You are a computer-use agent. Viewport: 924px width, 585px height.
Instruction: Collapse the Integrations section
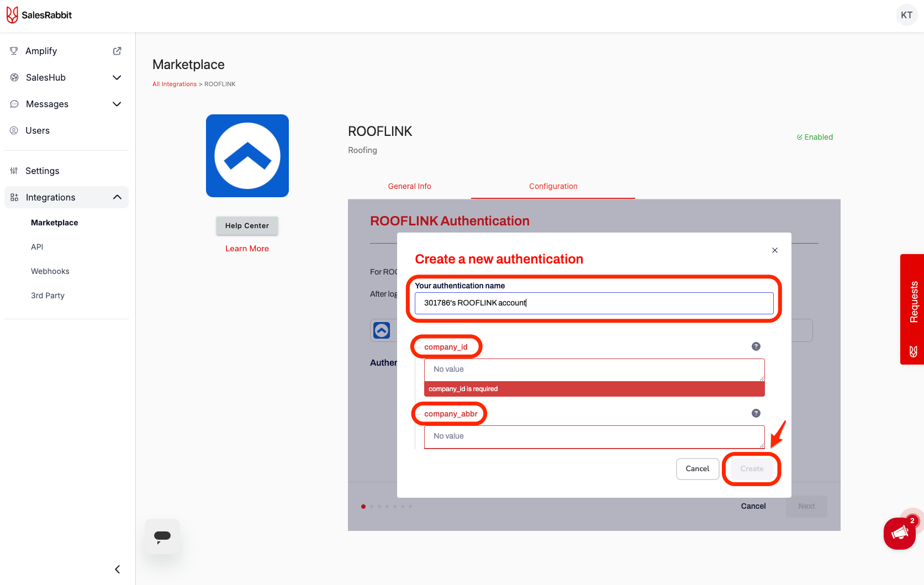(117, 197)
